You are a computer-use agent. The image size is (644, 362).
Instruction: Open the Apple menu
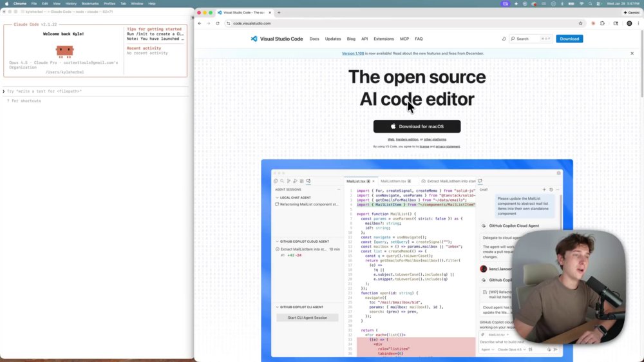(x=6, y=4)
